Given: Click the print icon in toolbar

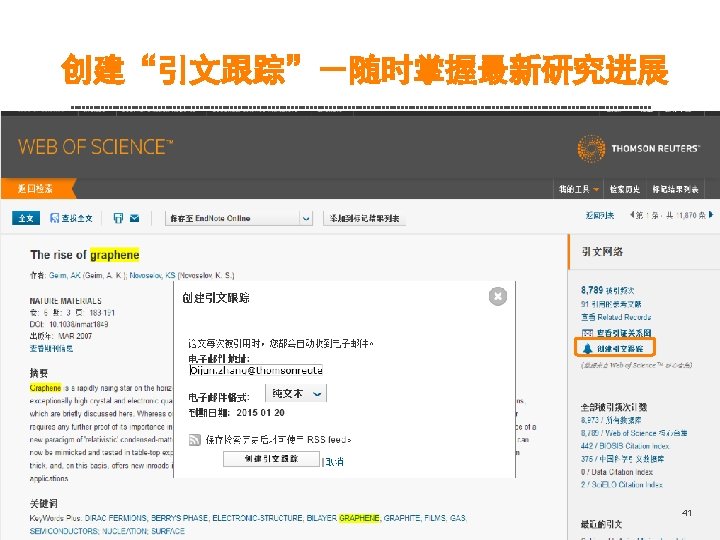Looking at the screenshot, I should click(118, 218).
